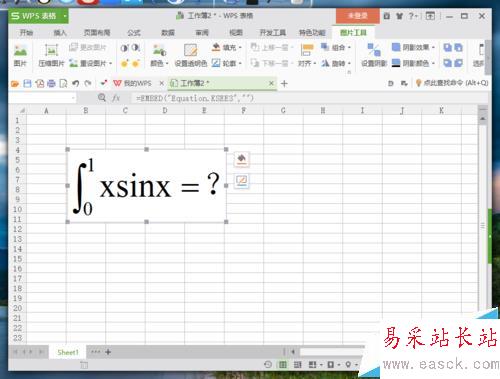Click the new document tab plus button
Screen dimensions: 500x379
284,83
